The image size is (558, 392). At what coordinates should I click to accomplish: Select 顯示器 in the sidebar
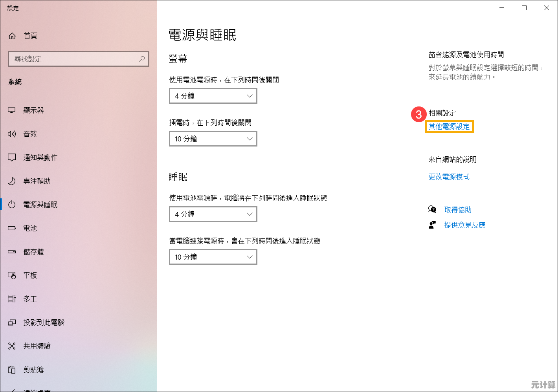[79, 110]
